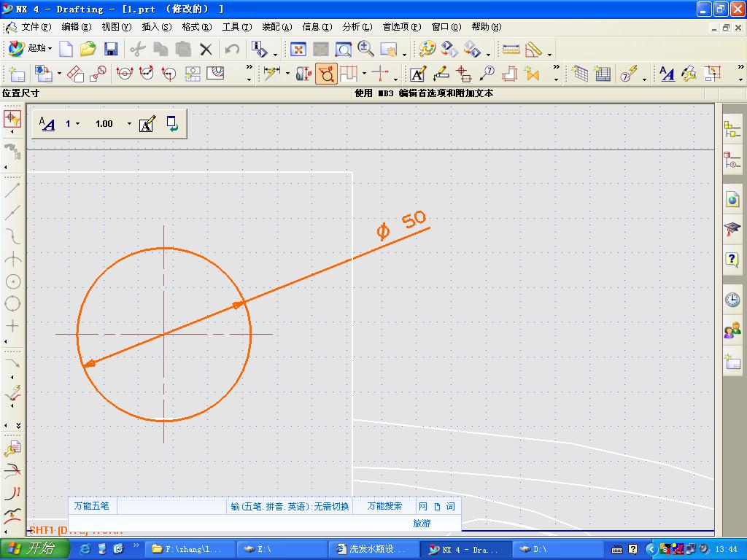The image size is (747, 560).
Task: Open the 编辑 menu
Action: coord(76,27)
